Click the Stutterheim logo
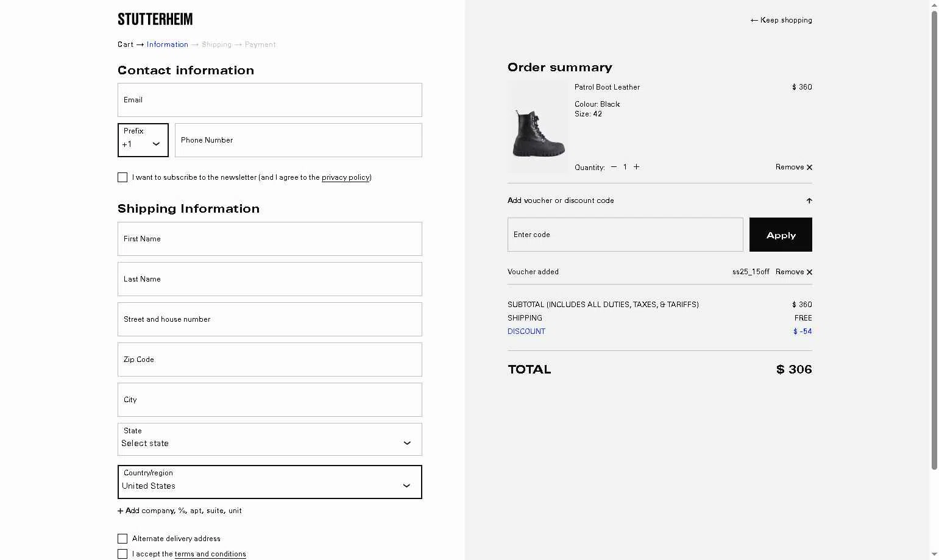 point(155,19)
